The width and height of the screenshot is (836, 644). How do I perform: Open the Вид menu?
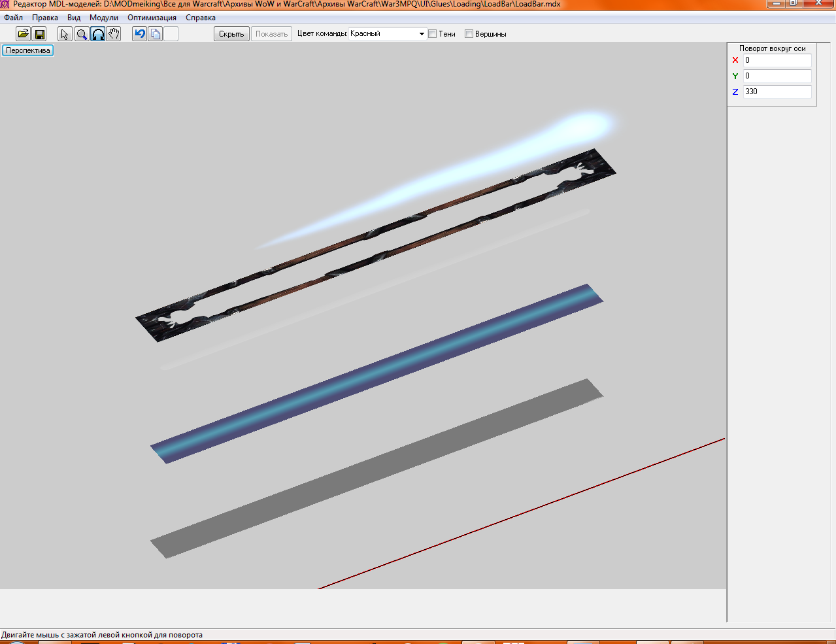tap(74, 18)
